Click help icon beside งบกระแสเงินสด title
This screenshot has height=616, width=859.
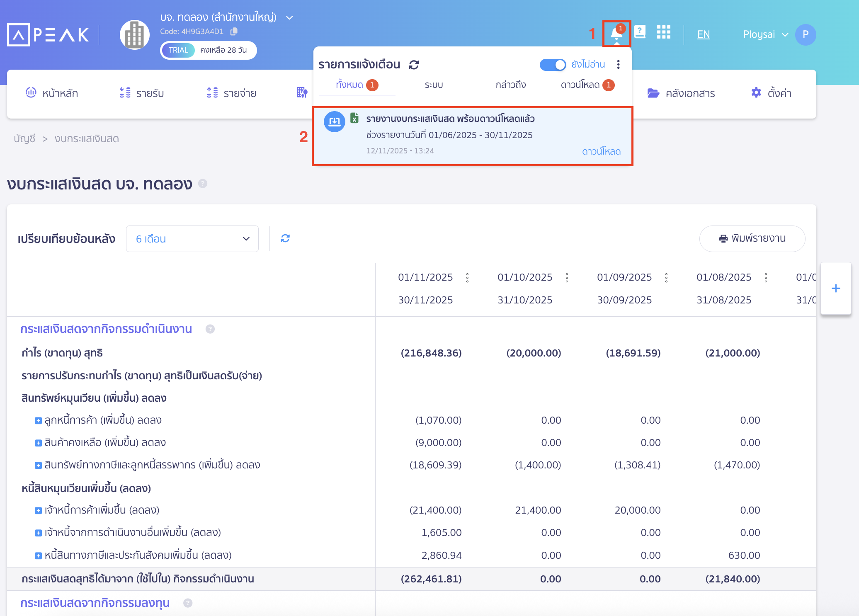[203, 183]
